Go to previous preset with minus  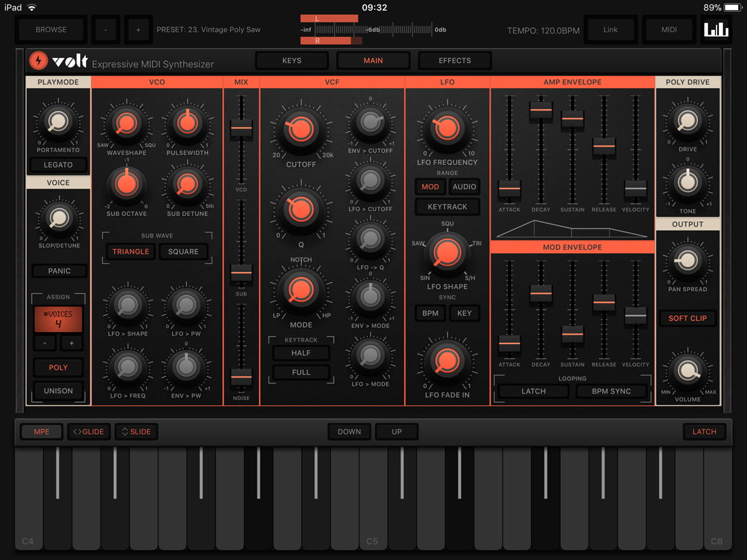[106, 29]
